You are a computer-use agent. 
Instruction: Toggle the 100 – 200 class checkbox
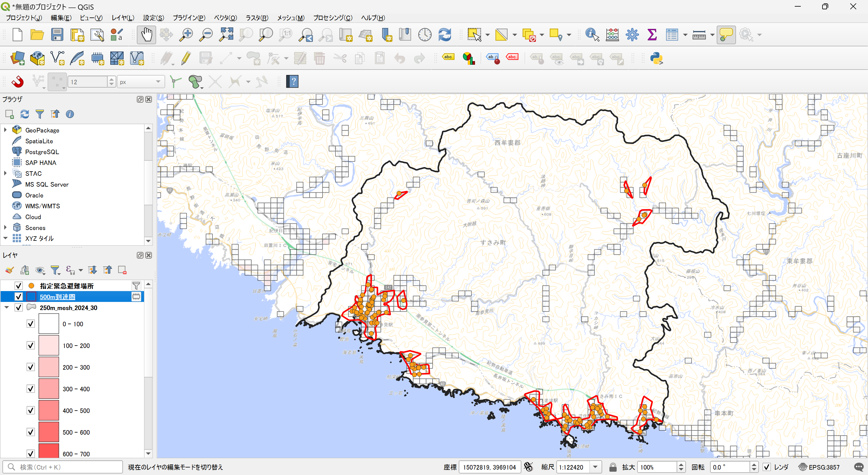click(31, 345)
